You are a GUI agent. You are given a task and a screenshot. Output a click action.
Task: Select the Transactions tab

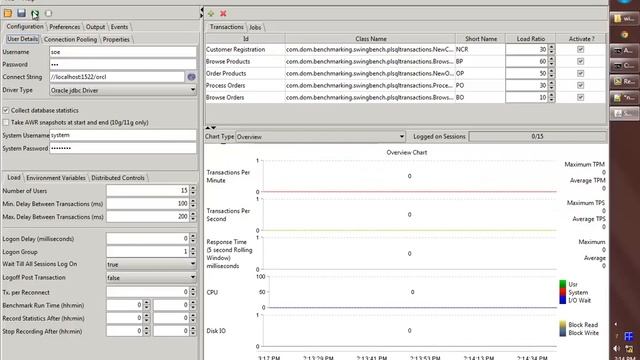tap(227, 27)
